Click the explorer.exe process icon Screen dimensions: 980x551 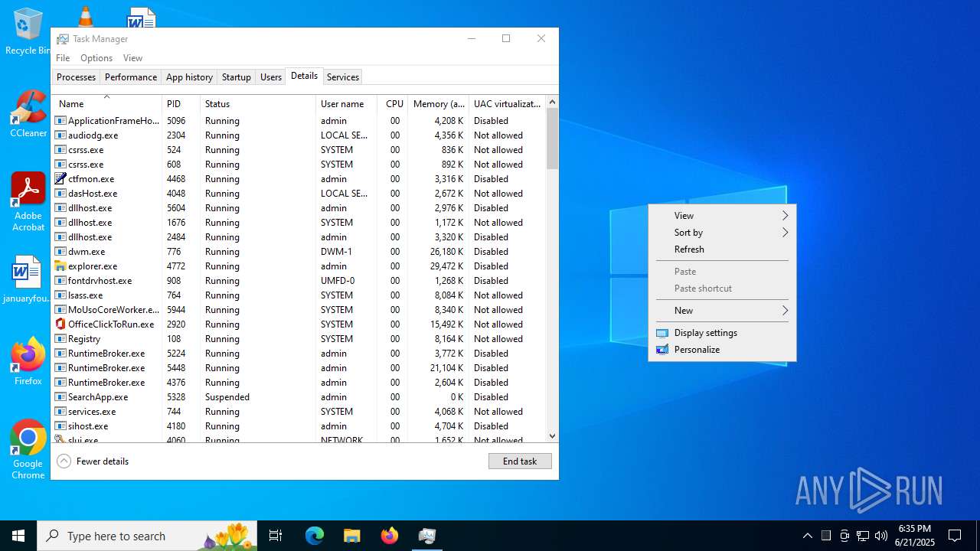coord(60,266)
